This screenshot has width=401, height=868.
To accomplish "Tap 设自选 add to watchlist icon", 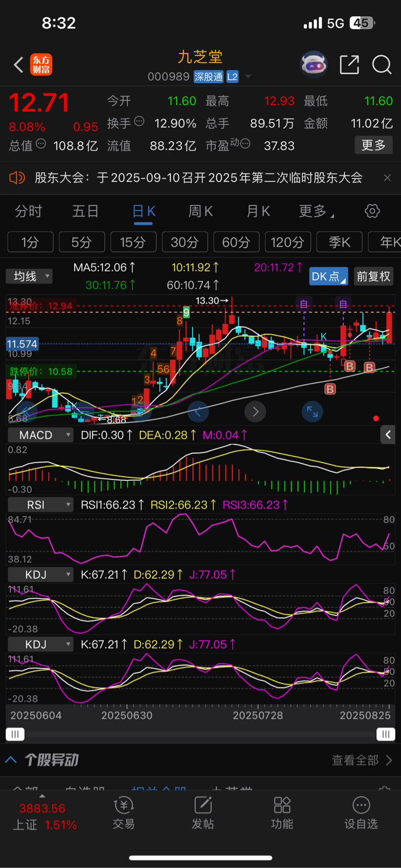I will pos(361,813).
